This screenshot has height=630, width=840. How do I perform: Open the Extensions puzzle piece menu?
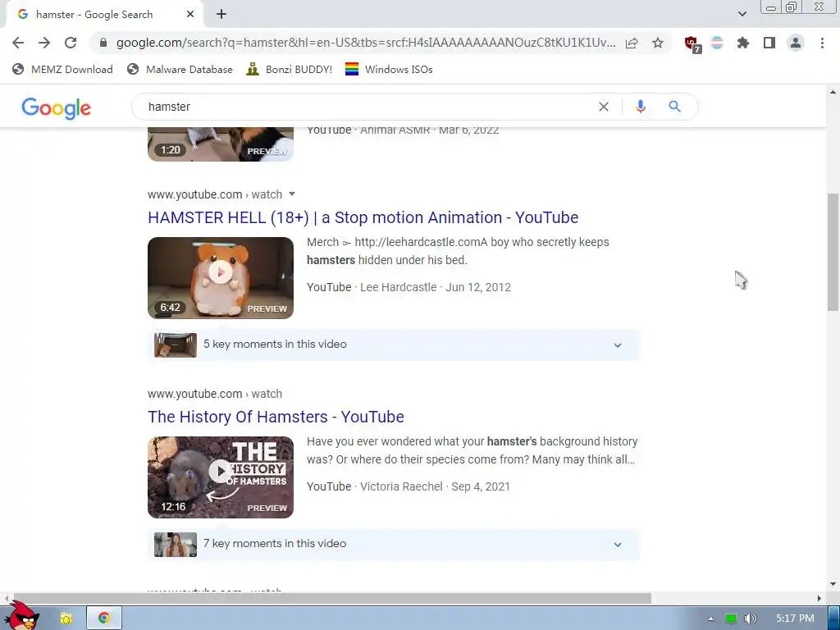(743, 43)
